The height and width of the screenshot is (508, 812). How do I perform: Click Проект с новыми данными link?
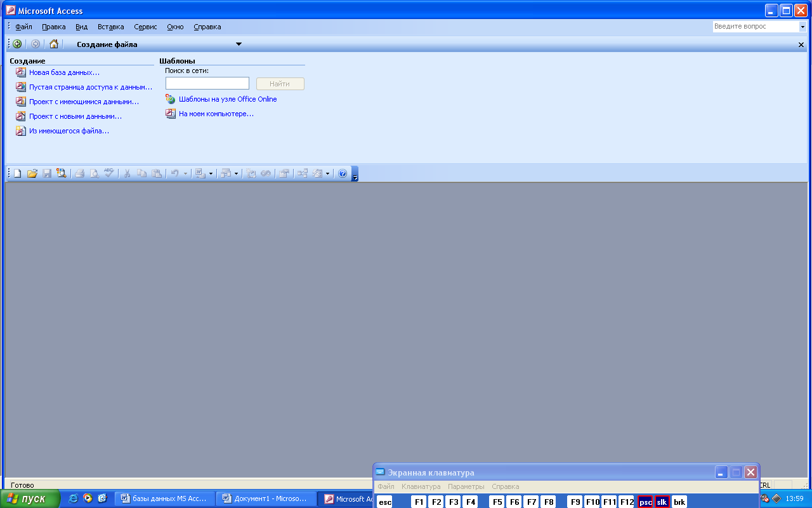pyautogui.click(x=75, y=116)
